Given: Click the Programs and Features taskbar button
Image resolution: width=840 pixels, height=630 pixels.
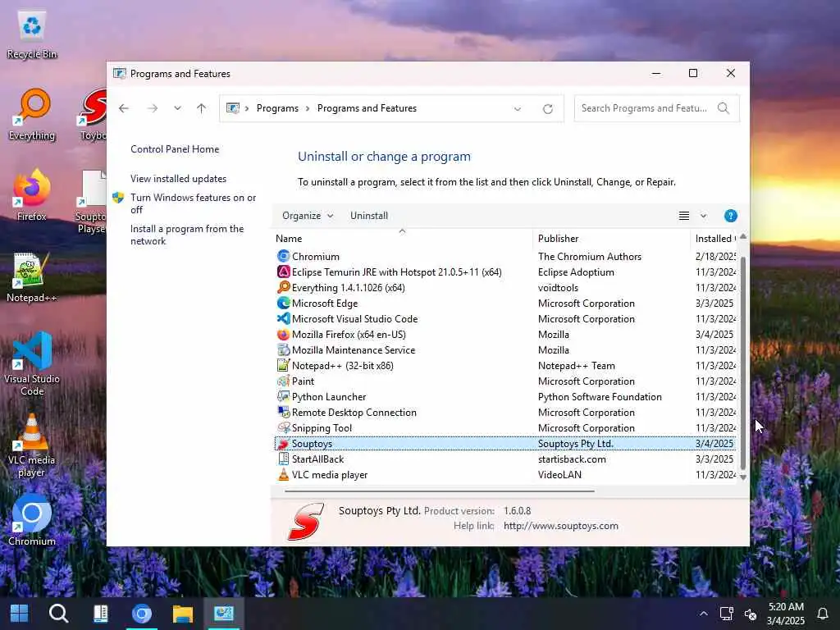Looking at the screenshot, I should click(223, 614).
